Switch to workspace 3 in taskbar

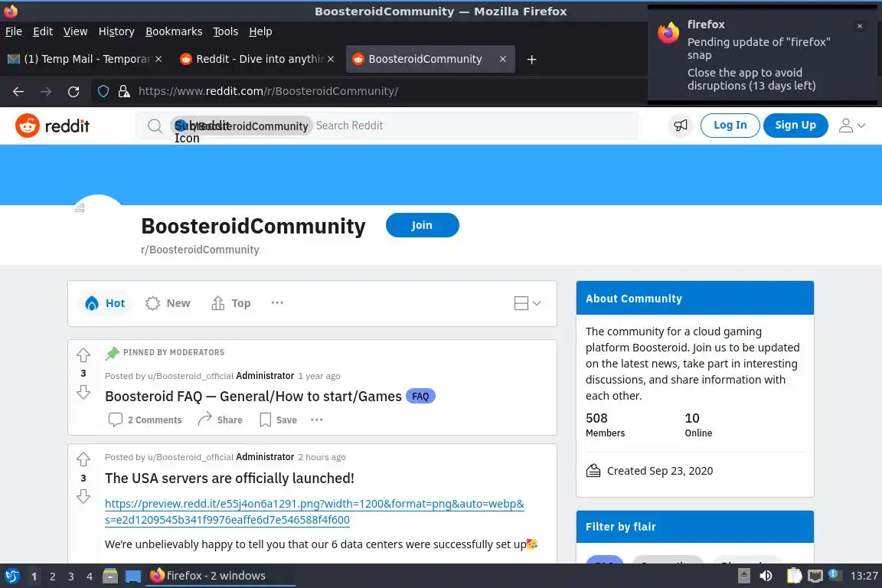tap(71, 577)
